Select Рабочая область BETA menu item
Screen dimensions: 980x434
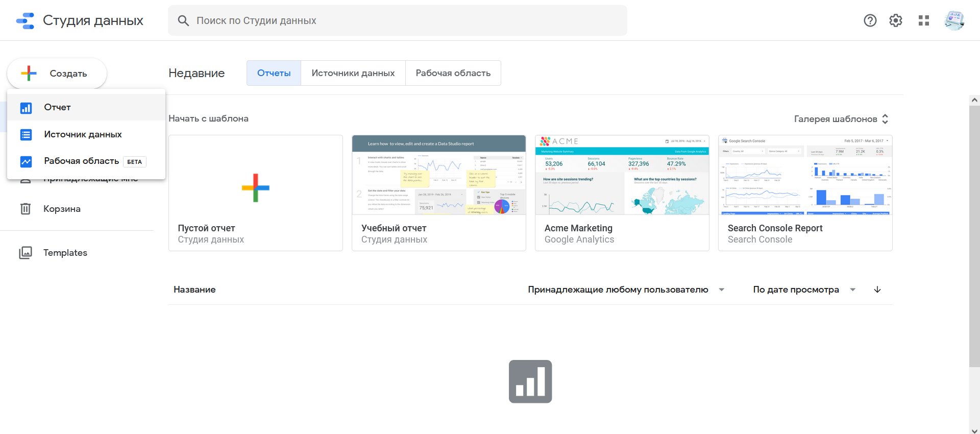pos(86,161)
